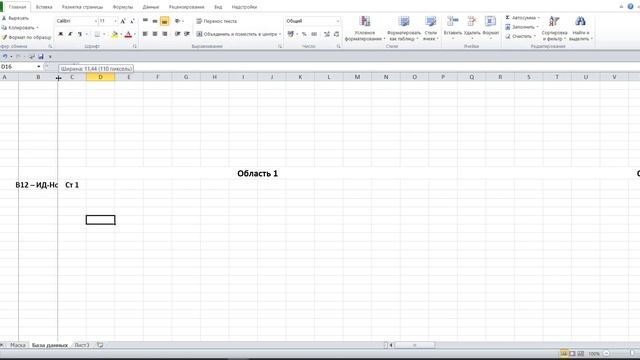The height and width of the screenshot is (360, 640).
Task: Switch to sheet tab Лист3
Action: pos(82,345)
